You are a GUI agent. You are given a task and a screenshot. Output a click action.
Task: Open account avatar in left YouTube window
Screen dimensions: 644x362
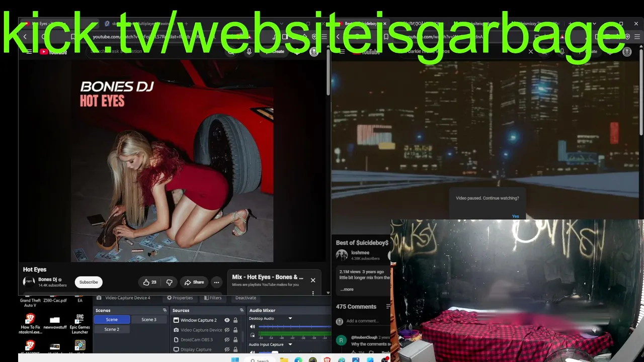[x=314, y=52]
